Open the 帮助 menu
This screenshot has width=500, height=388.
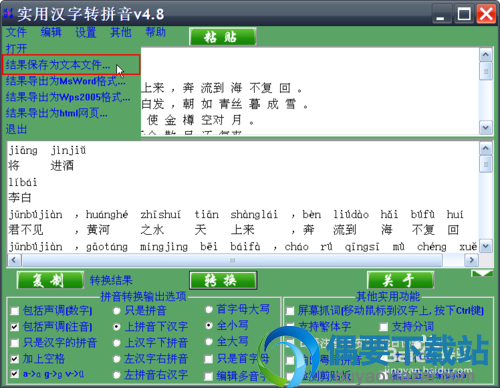pos(155,32)
